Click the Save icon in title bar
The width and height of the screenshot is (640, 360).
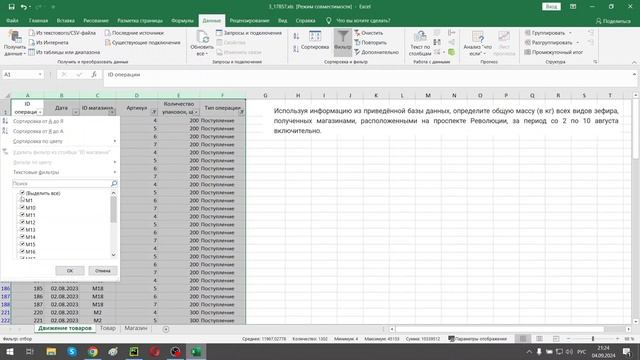[x=11, y=7]
